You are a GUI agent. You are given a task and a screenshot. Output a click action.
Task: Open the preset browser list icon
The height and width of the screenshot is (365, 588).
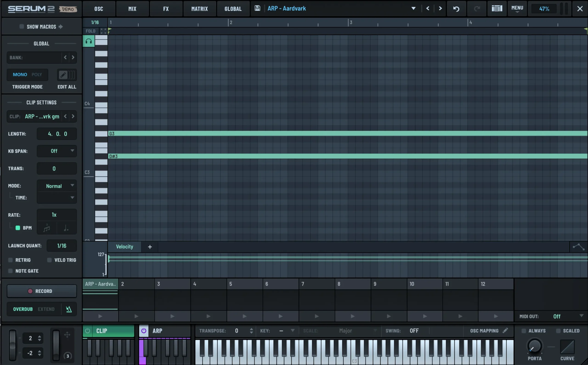497,9
